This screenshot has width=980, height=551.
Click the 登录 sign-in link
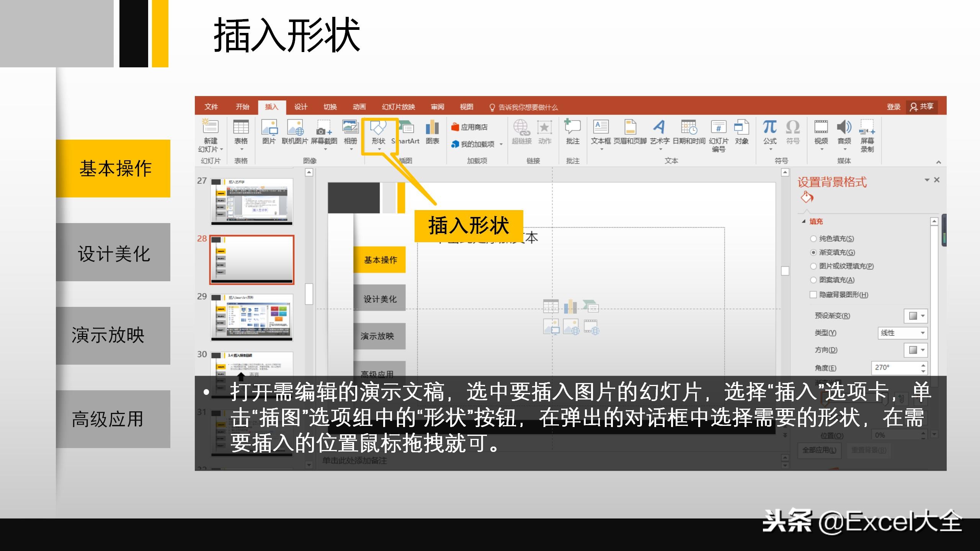point(894,107)
